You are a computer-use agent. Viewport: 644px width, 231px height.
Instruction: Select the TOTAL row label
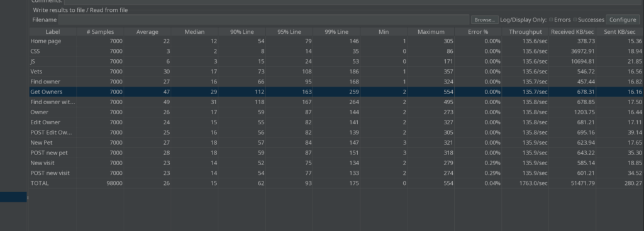click(40, 183)
